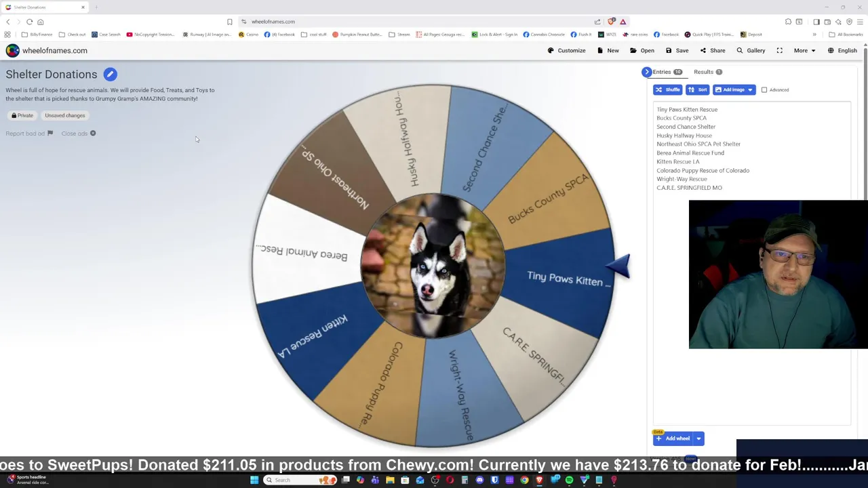
Task: Enable the Advanced checkbox
Action: tap(764, 89)
